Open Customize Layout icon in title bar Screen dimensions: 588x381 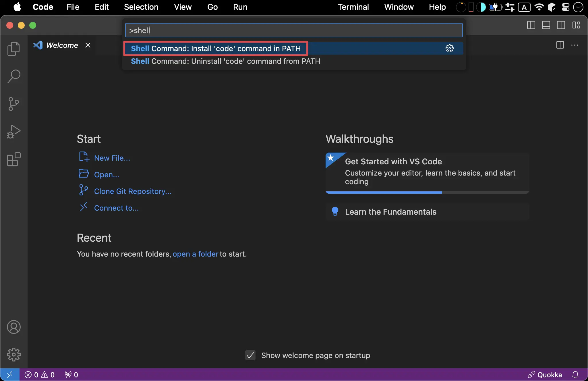click(x=576, y=25)
